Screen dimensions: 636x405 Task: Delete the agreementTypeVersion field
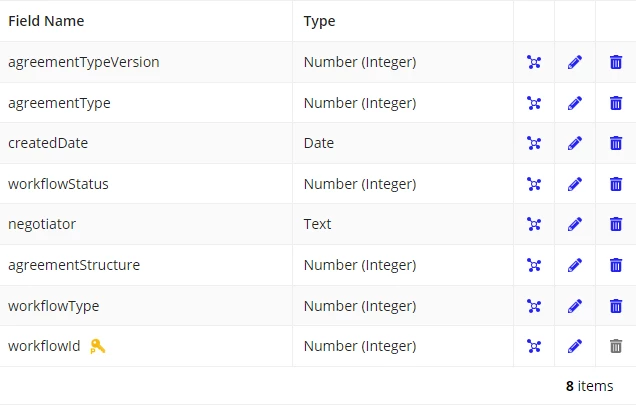(x=616, y=62)
